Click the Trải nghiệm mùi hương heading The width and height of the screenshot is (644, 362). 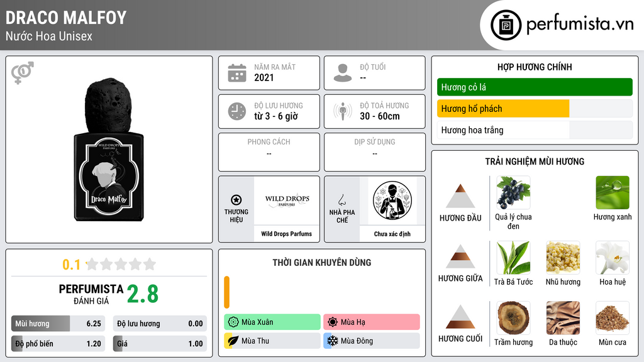pyautogui.click(x=535, y=162)
